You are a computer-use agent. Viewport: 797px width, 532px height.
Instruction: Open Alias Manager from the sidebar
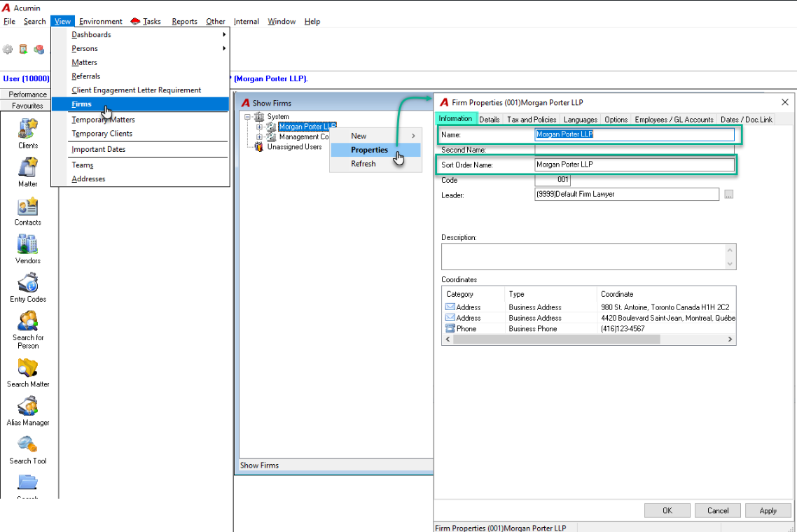[x=28, y=406]
